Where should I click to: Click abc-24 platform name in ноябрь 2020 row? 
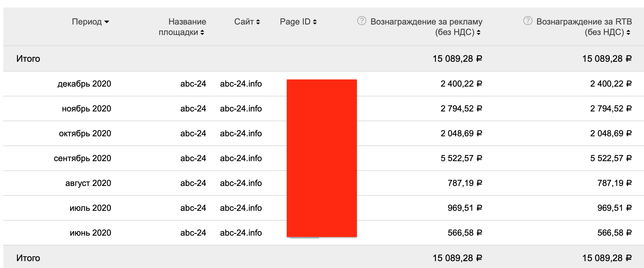point(193,109)
